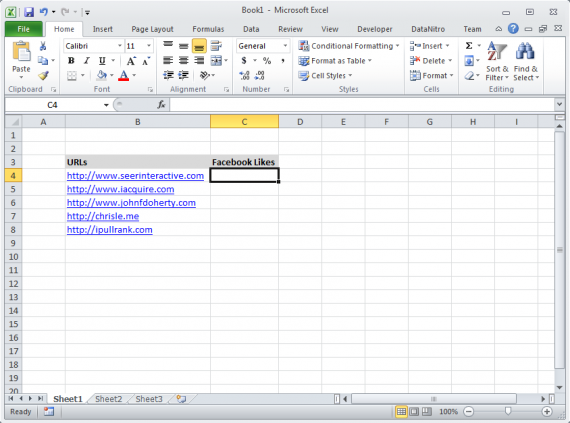Click the Undo arrow icon
570x423 pixels.
pyautogui.click(x=44, y=12)
